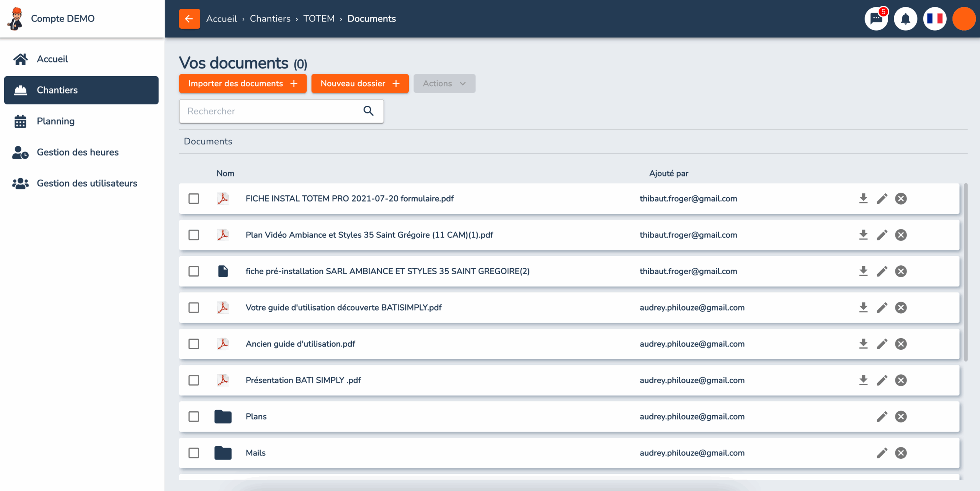This screenshot has height=491, width=980.
Task: Delete FICHE INSTAL TOTEM PRO pdf
Action: [x=901, y=198]
